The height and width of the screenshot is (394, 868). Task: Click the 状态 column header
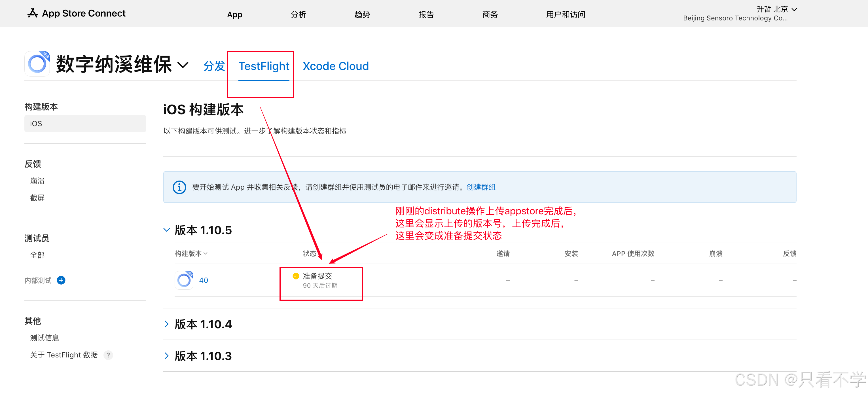309,253
